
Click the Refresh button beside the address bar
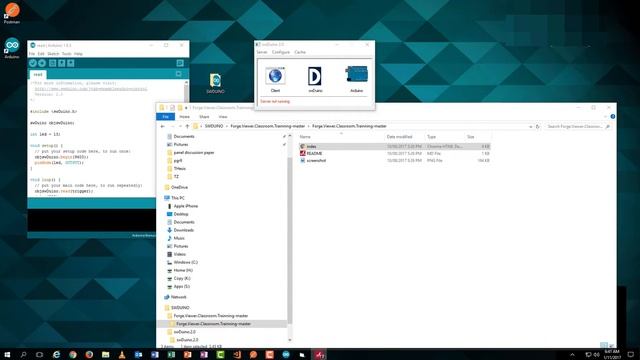click(x=538, y=127)
